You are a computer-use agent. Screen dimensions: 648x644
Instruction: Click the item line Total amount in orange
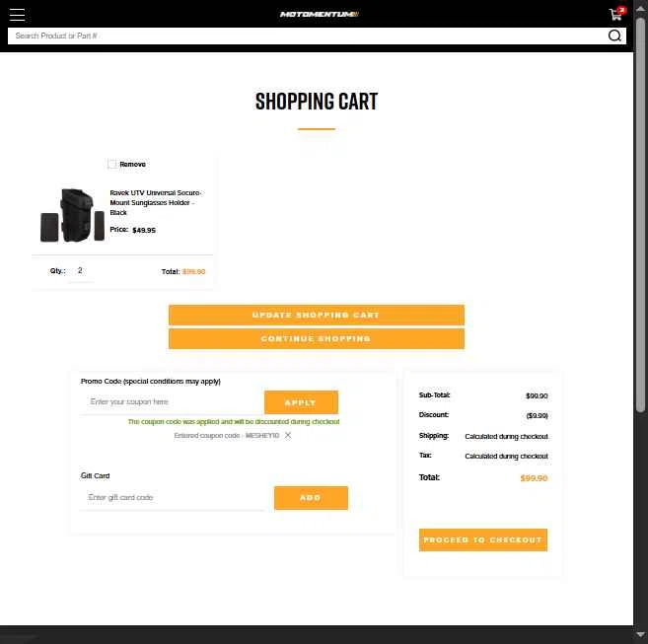coord(194,271)
